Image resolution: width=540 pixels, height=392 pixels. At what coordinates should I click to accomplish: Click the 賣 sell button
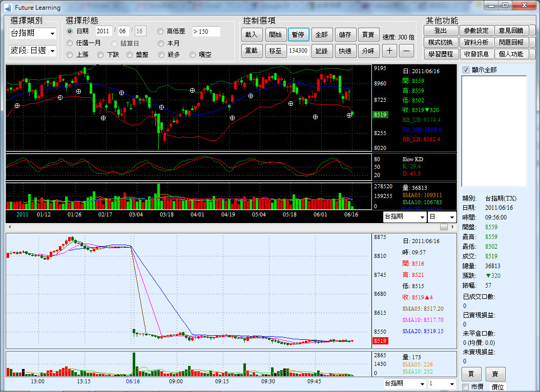(495, 374)
